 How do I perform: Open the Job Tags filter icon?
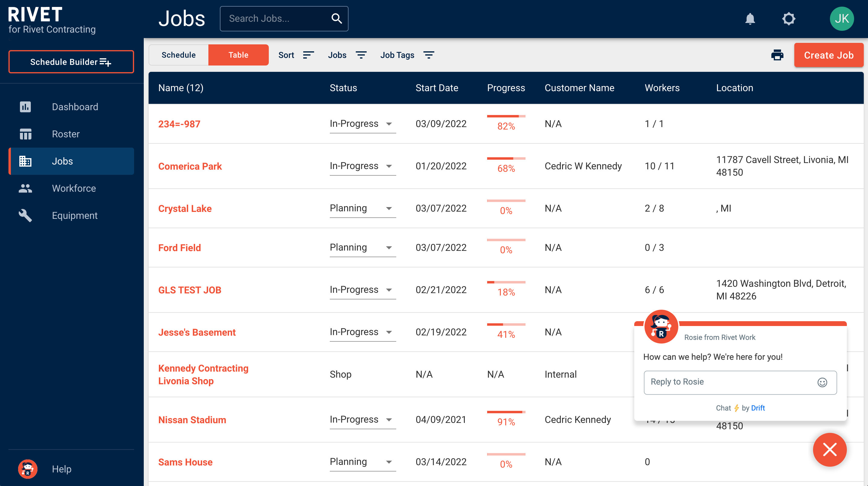[429, 55]
